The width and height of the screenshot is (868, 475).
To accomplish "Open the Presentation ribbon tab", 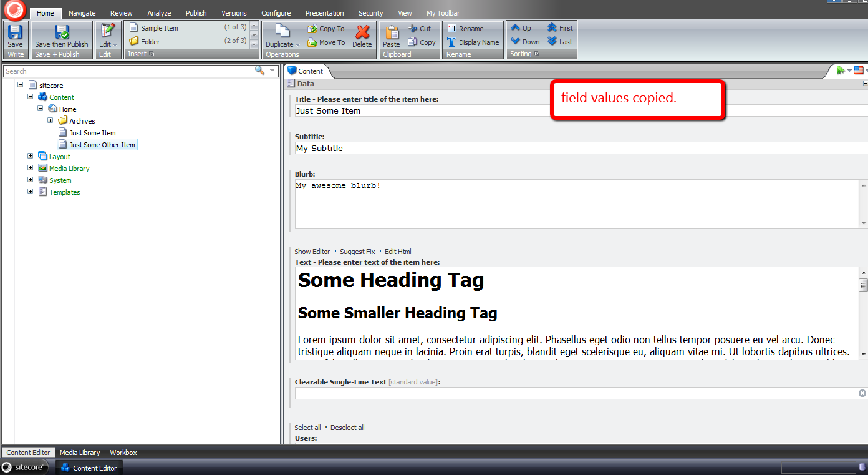I will 324,13.
